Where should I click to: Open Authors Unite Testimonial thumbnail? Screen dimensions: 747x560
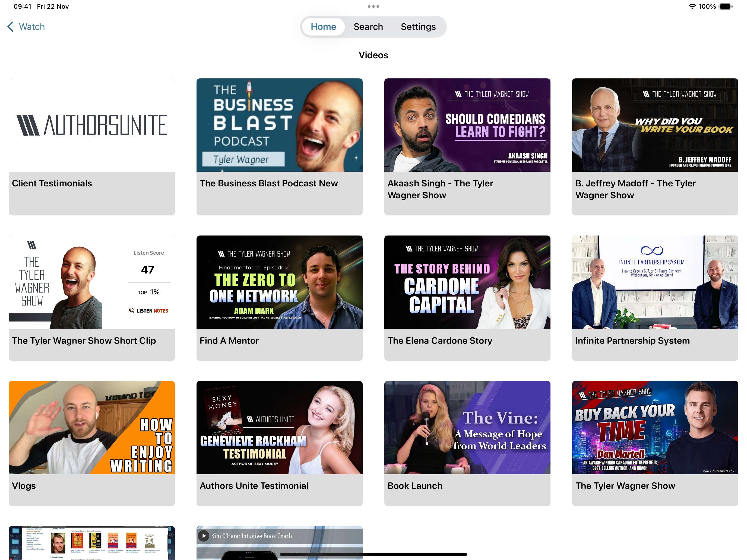tap(279, 428)
